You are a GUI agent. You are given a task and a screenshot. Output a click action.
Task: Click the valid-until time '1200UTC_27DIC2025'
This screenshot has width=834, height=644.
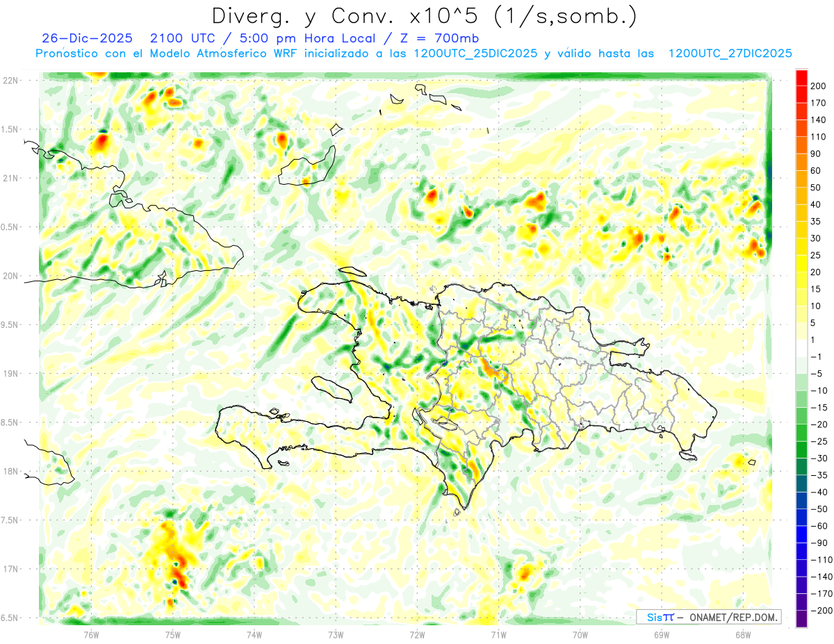click(730, 53)
